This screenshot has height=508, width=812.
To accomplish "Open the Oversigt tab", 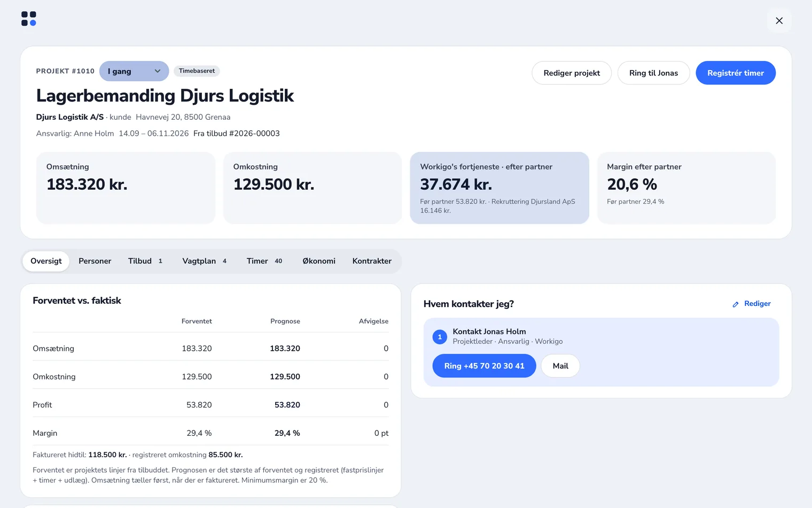I will [46, 261].
